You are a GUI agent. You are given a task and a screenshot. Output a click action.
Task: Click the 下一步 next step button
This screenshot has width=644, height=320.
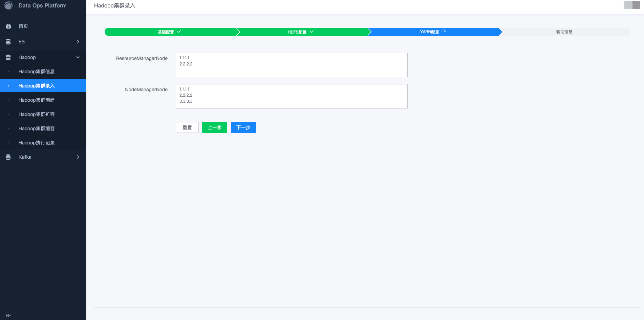(x=243, y=127)
